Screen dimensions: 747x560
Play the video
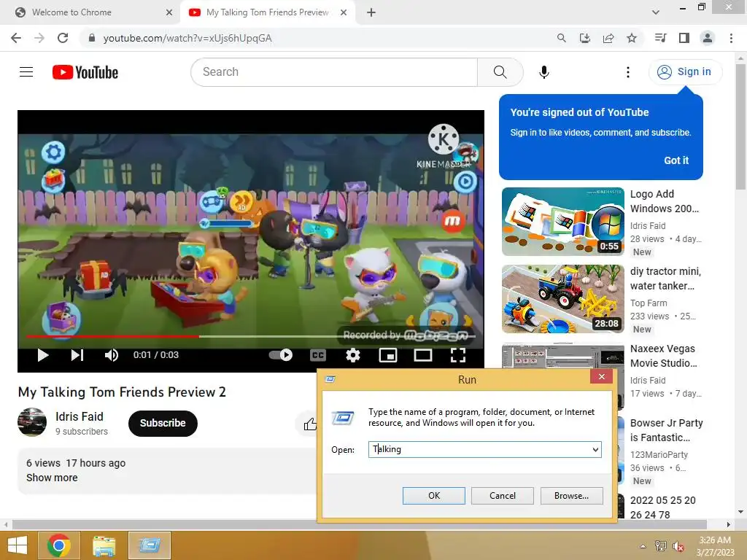pyautogui.click(x=43, y=355)
